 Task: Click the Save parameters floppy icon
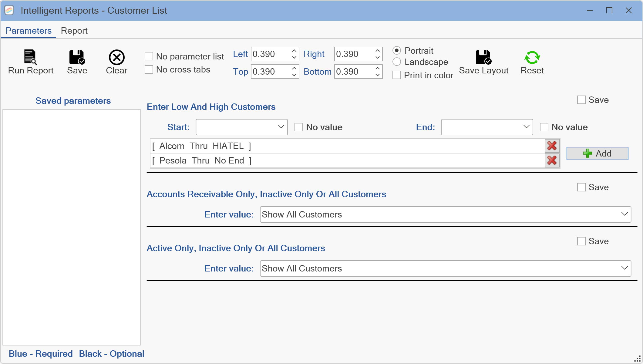point(77,57)
